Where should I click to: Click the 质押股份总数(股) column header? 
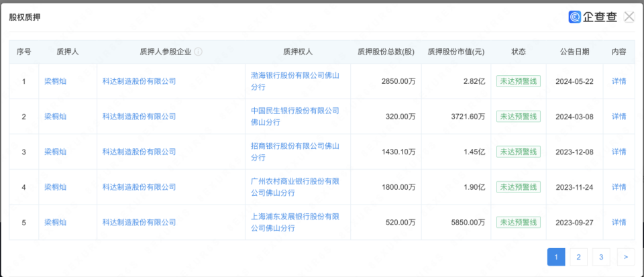[x=386, y=52]
